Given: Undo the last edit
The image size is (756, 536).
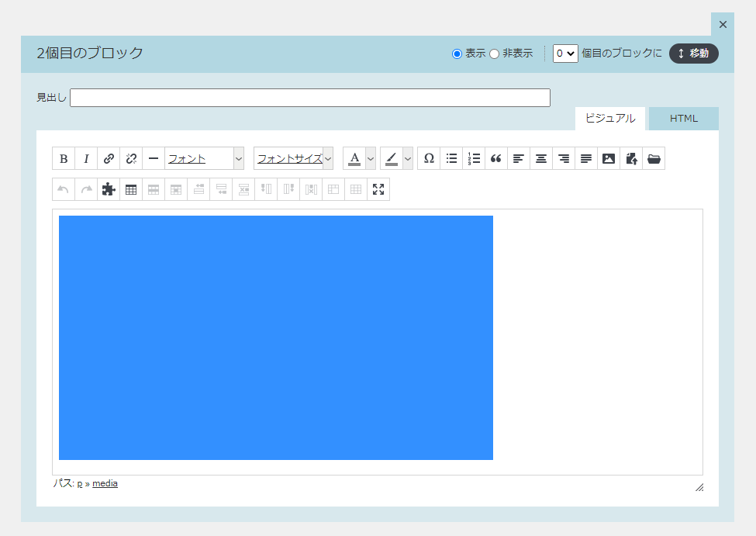Looking at the screenshot, I should (64, 189).
